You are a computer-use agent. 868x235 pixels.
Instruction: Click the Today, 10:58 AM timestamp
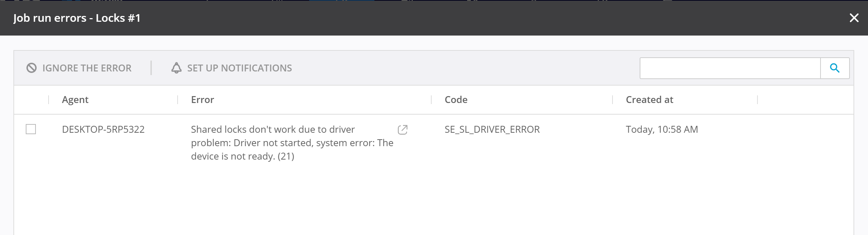pos(661,129)
